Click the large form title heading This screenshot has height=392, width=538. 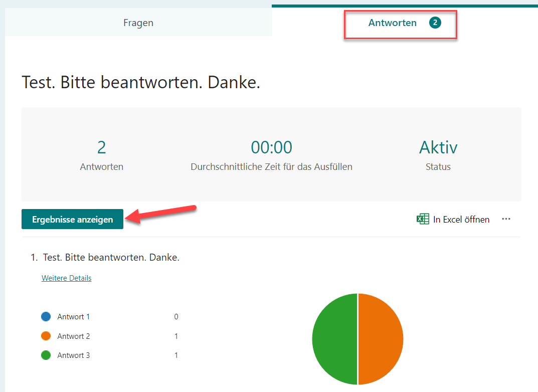(x=141, y=82)
